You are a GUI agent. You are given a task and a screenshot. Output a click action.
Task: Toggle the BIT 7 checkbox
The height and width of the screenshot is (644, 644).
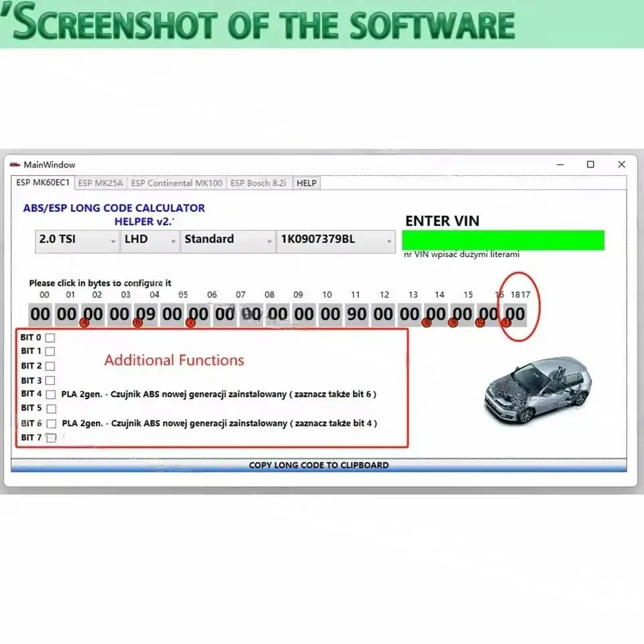51,437
